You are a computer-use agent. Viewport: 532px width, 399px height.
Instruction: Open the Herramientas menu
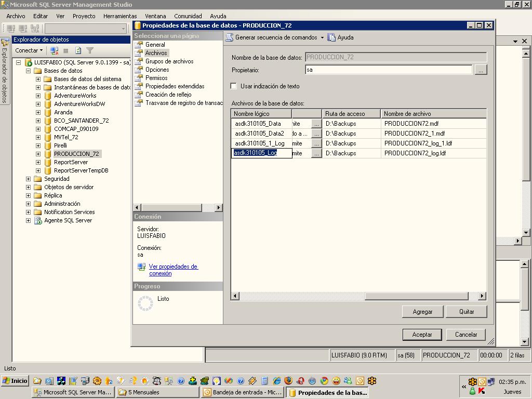click(120, 16)
